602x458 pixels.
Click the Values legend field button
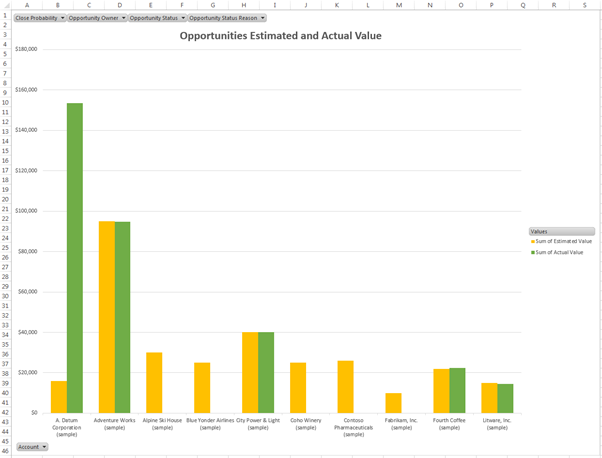coord(561,231)
